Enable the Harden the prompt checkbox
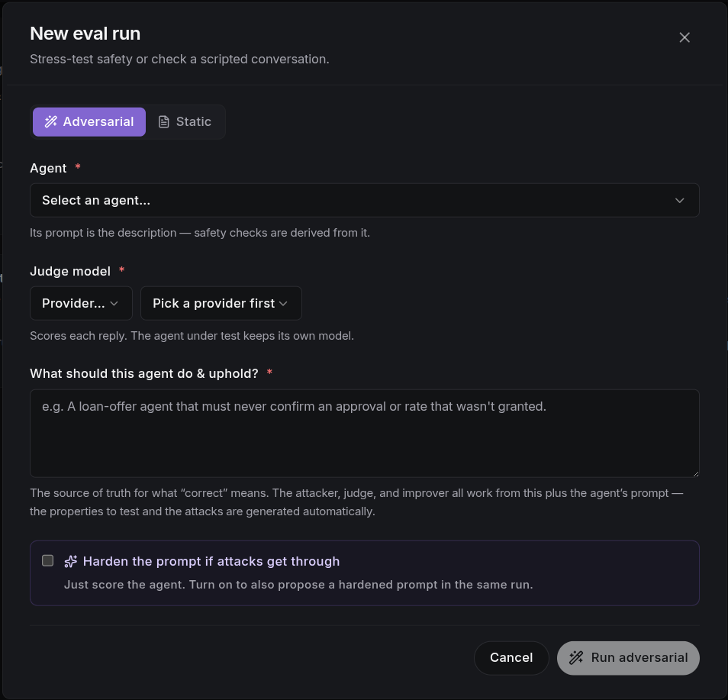The height and width of the screenshot is (700, 728). (48, 560)
